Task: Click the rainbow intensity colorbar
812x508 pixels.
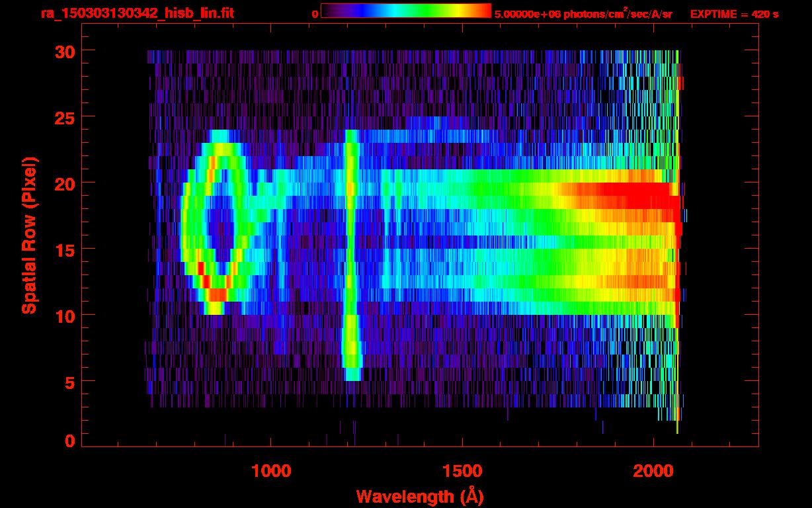Action: [406, 11]
